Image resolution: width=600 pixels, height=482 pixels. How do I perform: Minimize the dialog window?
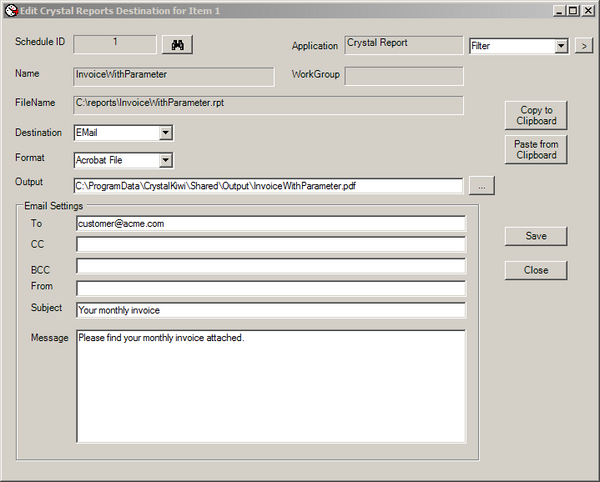560,11
